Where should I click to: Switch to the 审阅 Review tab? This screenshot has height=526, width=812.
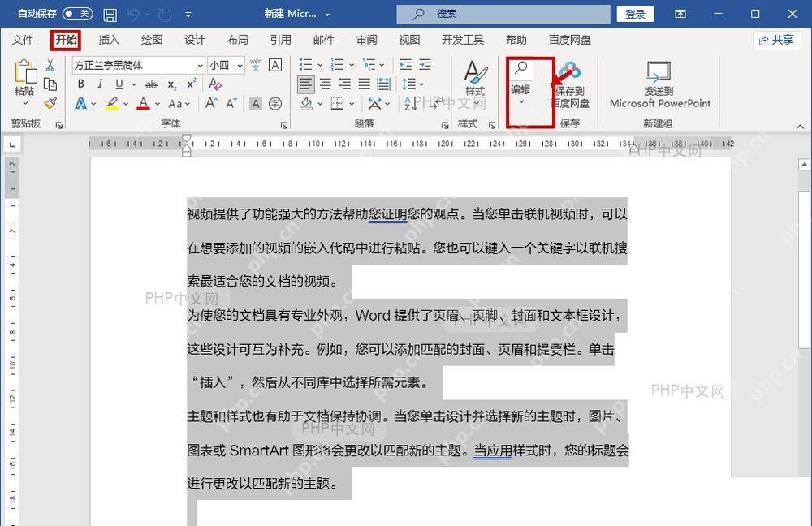point(367,40)
